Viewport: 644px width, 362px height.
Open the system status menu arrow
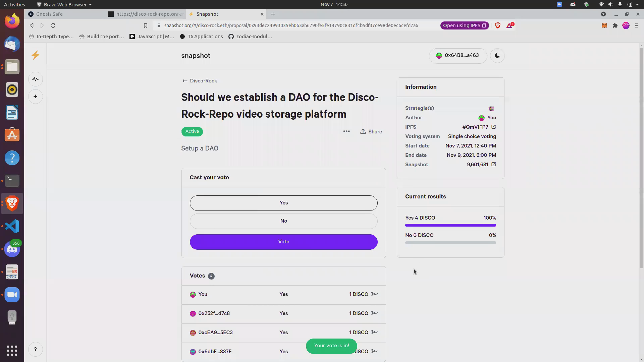[637, 4]
